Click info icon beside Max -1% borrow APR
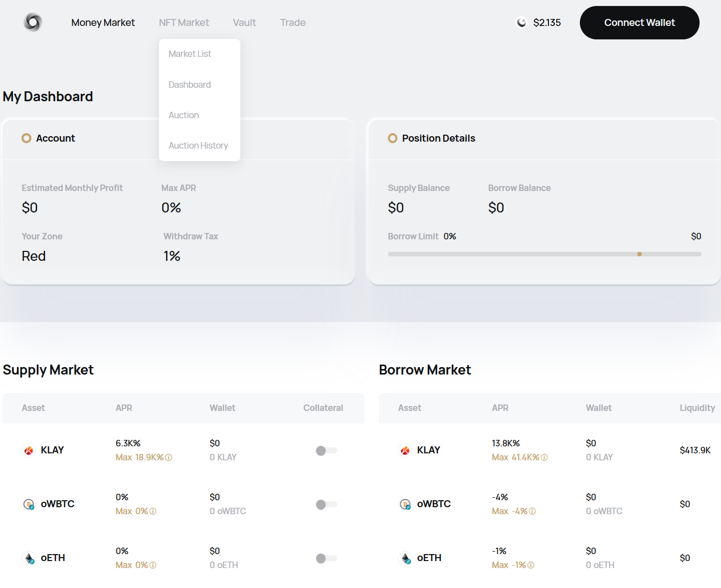Viewport: 721px width, 588px height. [531, 565]
